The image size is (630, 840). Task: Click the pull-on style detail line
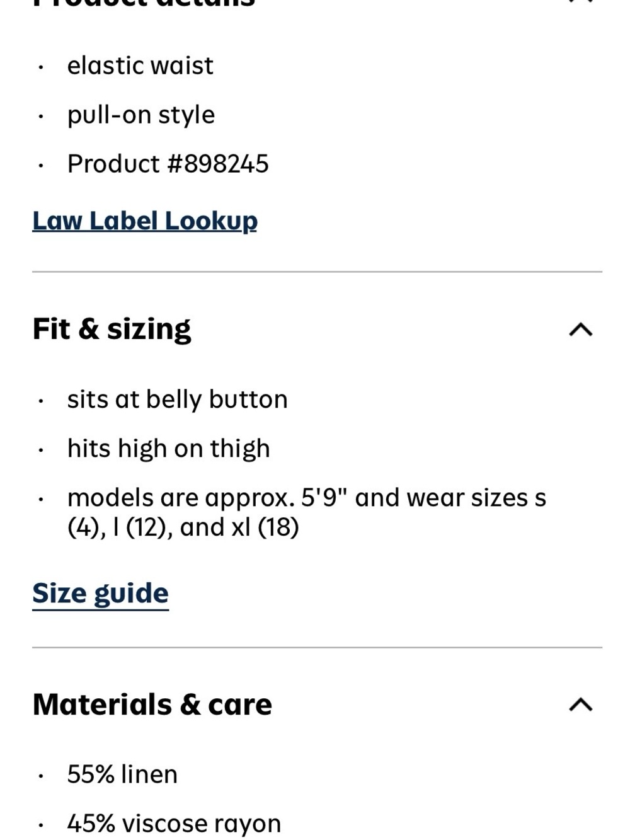point(141,115)
